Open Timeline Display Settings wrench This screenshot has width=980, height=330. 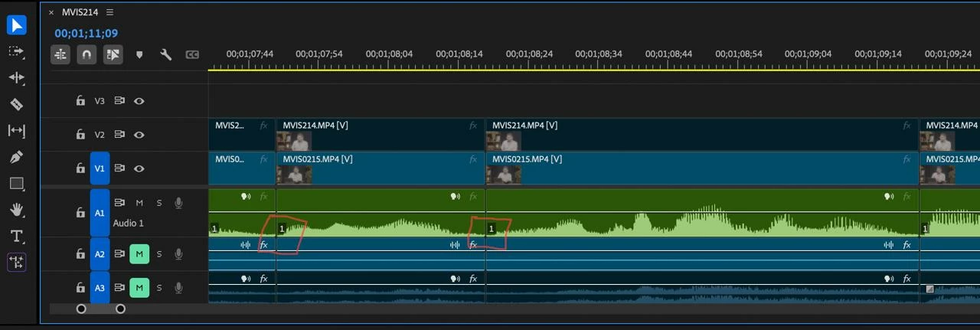[x=165, y=54]
